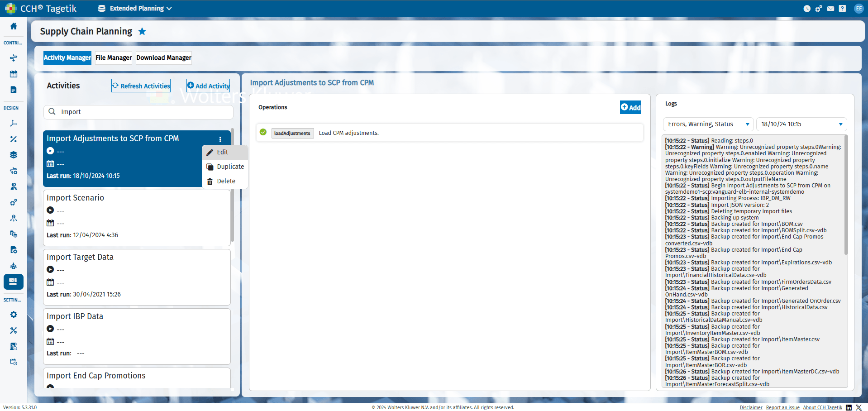
Task: Open calendar schedule icon for Import Target Data
Action: coord(50,282)
